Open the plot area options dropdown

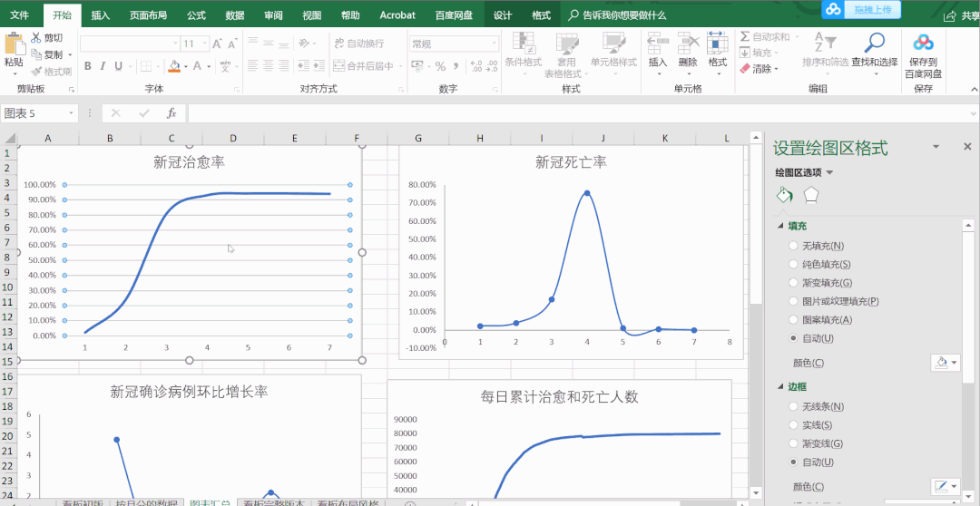(x=829, y=172)
